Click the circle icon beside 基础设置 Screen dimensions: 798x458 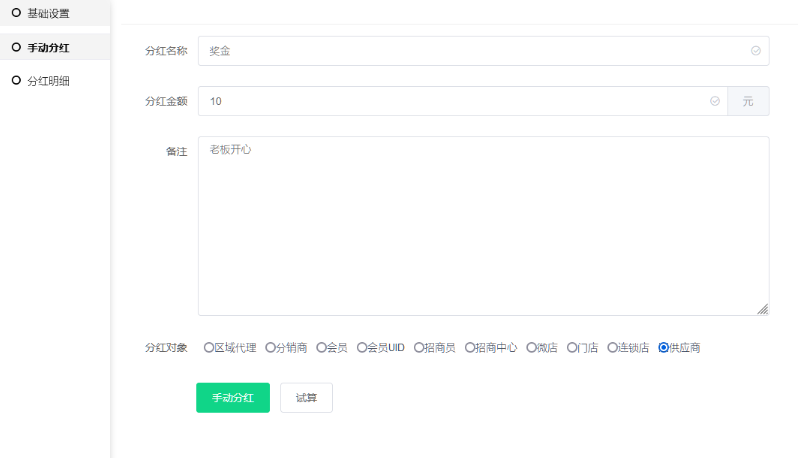[16, 13]
